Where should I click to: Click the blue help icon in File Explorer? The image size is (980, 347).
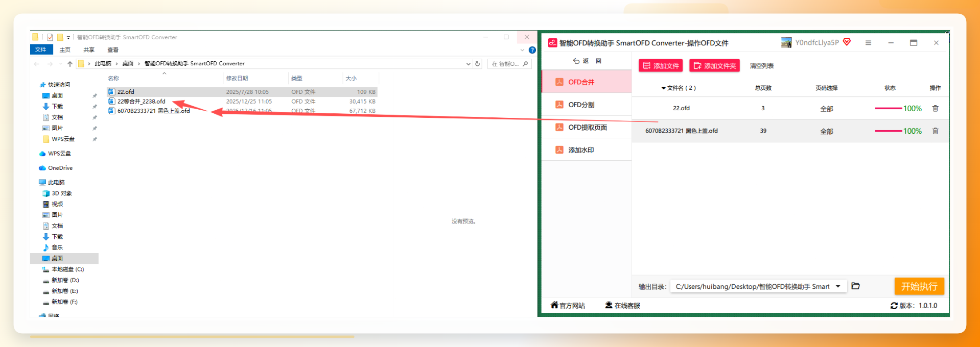coord(532,50)
